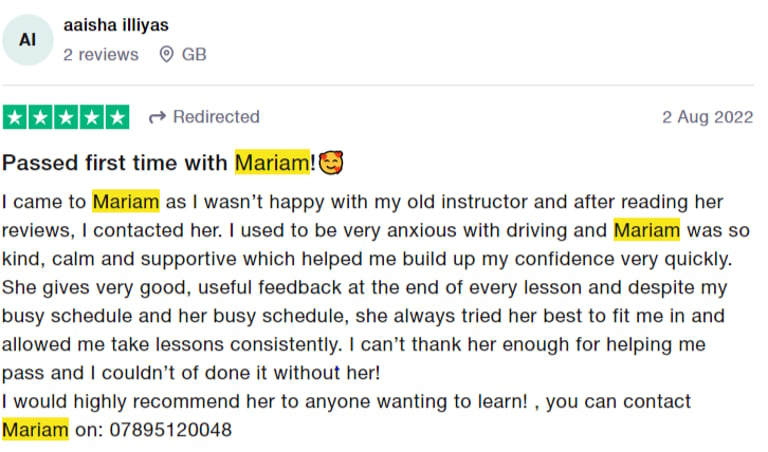Click the 2 reviews count
This screenshot has height=452, width=768.
point(100,54)
